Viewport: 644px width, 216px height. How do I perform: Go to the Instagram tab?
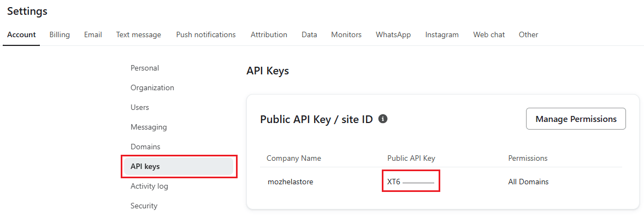pyautogui.click(x=442, y=35)
